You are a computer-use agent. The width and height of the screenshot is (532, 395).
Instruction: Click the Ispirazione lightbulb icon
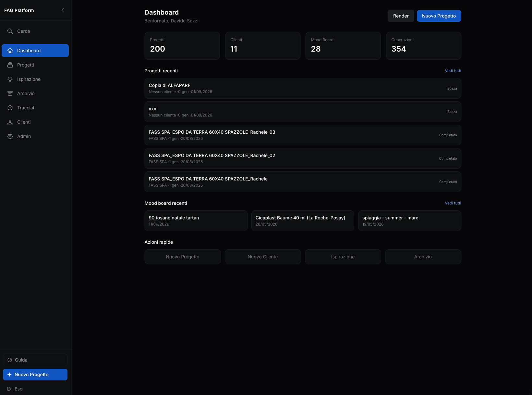10,79
